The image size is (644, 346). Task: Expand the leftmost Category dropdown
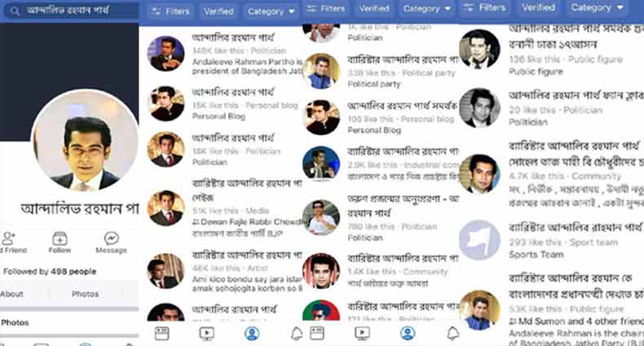[x=271, y=11]
